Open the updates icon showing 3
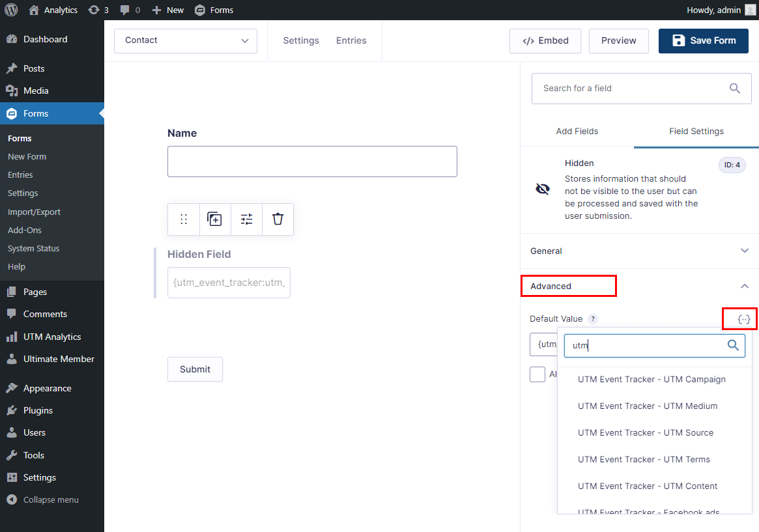This screenshot has height=532, width=759. pyautogui.click(x=93, y=10)
